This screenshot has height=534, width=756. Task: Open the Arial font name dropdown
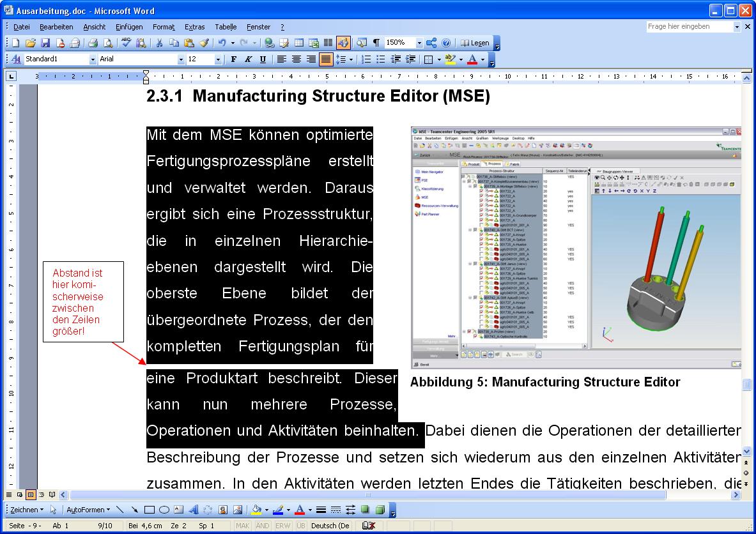tap(181, 59)
